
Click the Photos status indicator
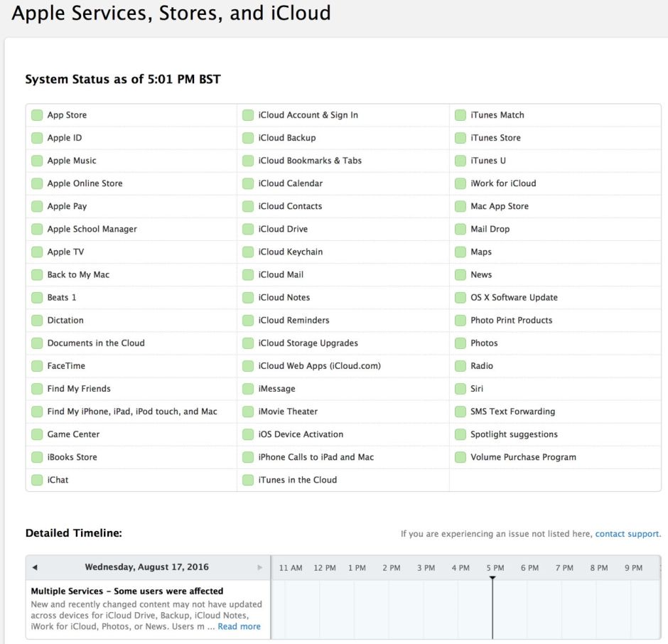click(460, 343)
